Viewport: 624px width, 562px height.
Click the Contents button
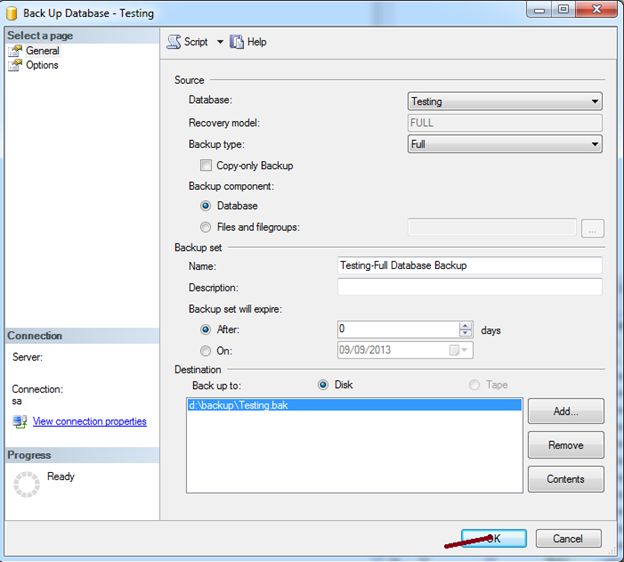[566, 479]
